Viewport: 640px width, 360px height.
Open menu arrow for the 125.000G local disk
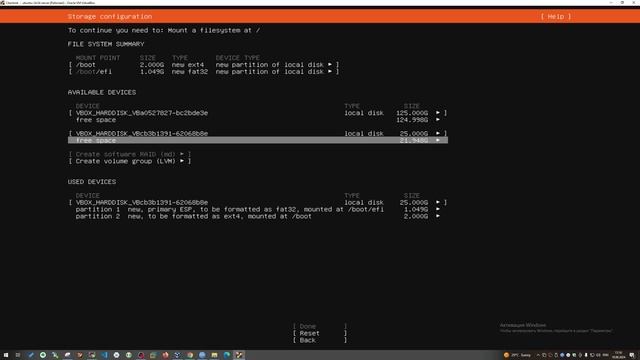(x=438, y=113)
